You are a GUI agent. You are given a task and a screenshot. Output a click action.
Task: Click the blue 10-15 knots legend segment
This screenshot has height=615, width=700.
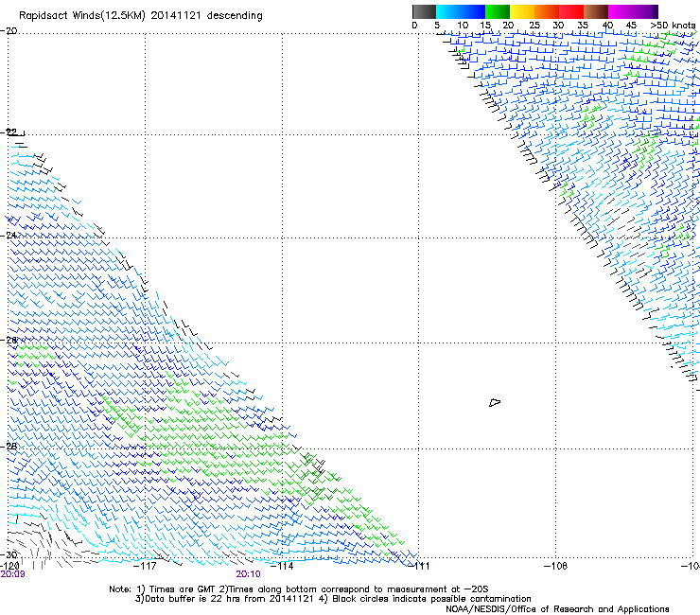pyautogui.click(x=473, y=11)
